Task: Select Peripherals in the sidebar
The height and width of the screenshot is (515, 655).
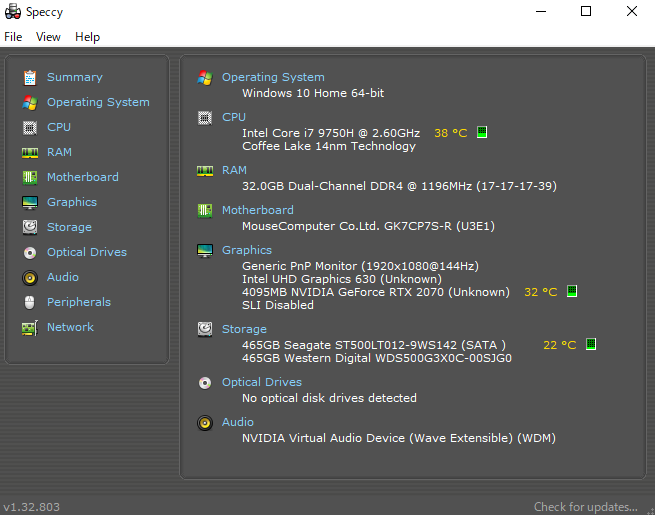Action: [x=79, y=302]
